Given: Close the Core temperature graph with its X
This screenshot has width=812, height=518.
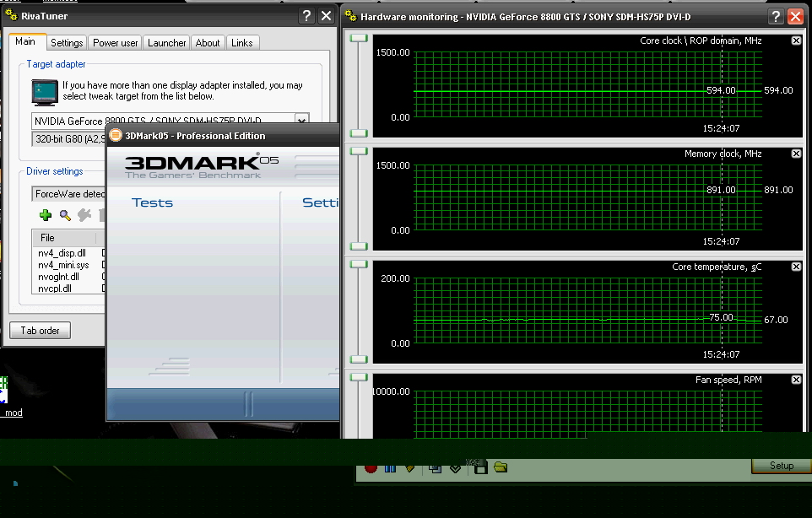Looking at the screenshot, I should [797, 267].
